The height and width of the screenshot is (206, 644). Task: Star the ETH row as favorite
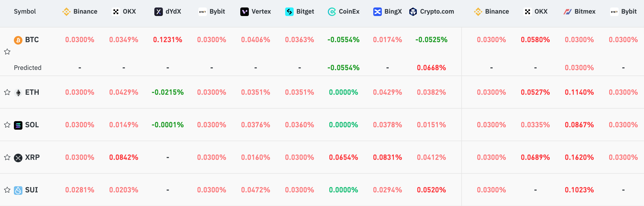click(x=7, y=92)
